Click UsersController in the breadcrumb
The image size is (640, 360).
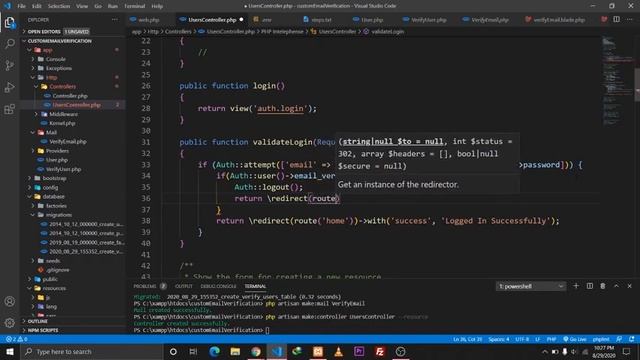(337, 31)
